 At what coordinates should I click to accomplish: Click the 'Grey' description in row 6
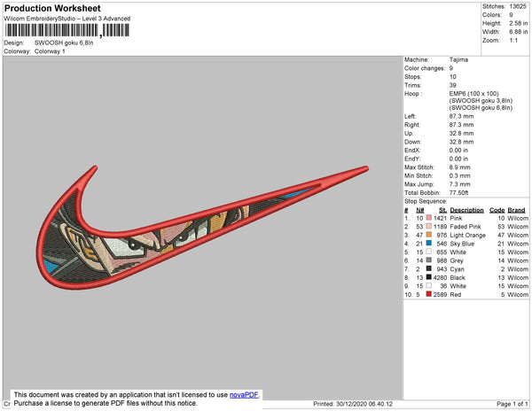tap(457, 260)
